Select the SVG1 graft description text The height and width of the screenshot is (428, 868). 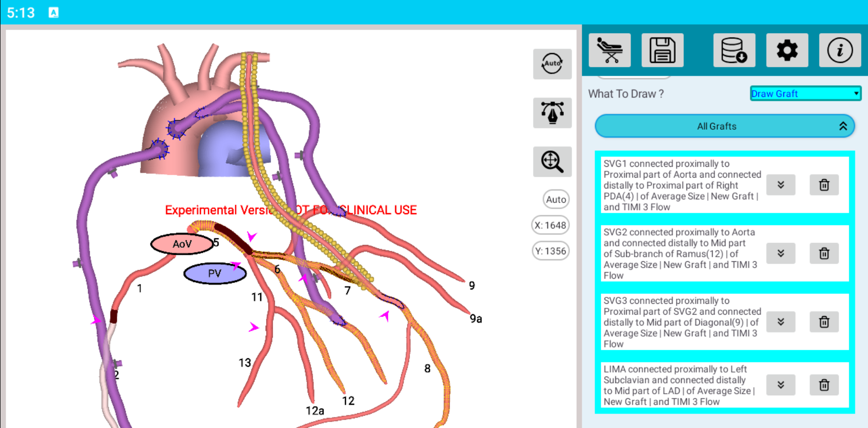(x=682, y=185)
